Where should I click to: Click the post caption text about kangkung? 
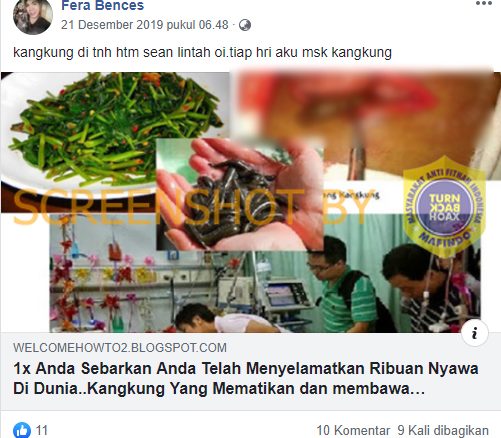tap(202, 53)
